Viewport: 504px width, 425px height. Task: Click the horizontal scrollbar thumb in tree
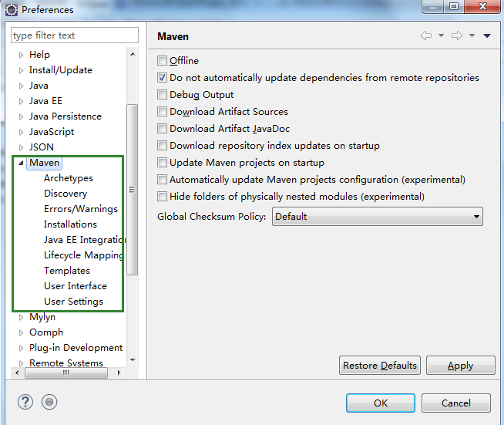[x=66, y=373]
